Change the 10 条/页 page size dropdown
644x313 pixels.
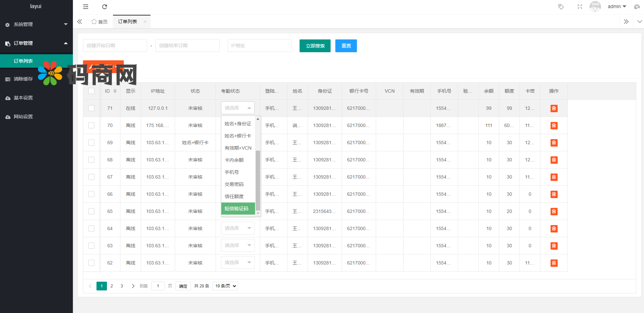tap(225, 286)
